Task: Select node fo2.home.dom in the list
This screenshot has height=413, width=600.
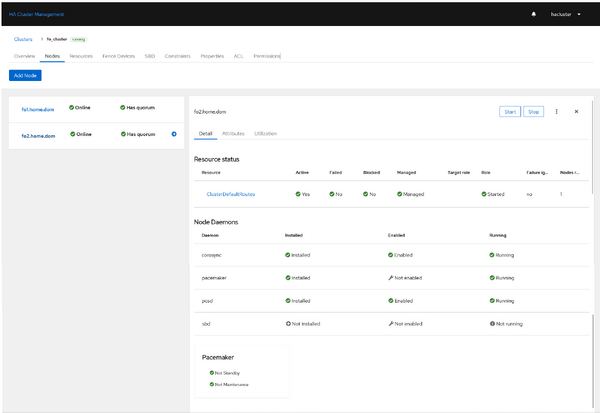Action: [x=38, y=136]
